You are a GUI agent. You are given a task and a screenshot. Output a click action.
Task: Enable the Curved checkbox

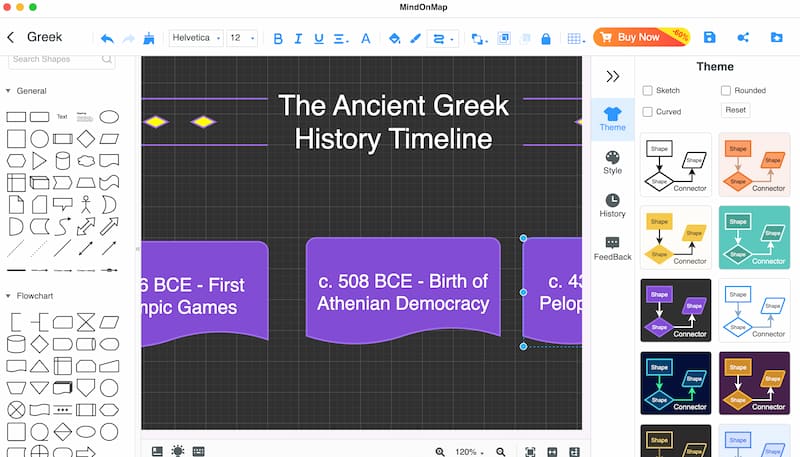tap(647, 112)
